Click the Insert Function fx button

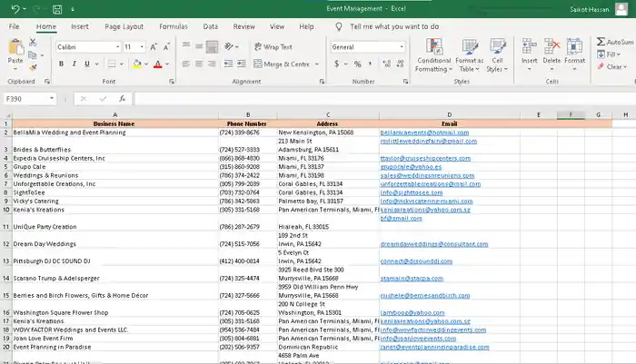[x=122, y=99]
